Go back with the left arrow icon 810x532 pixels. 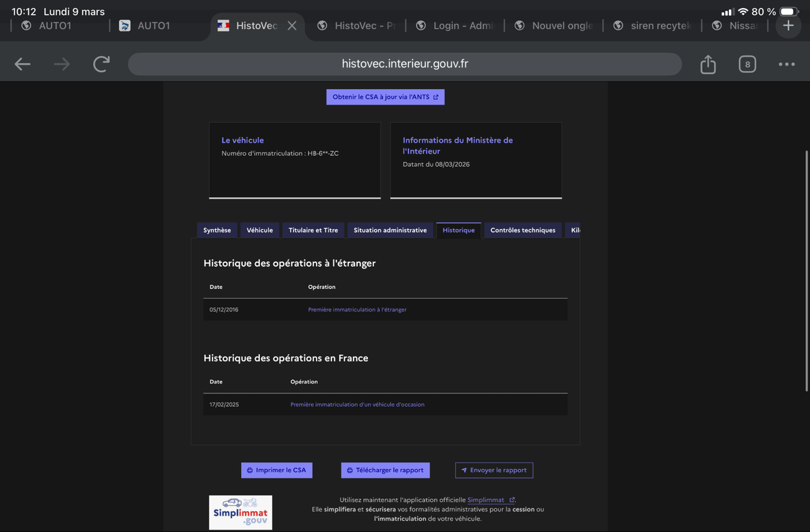(22, 64)
